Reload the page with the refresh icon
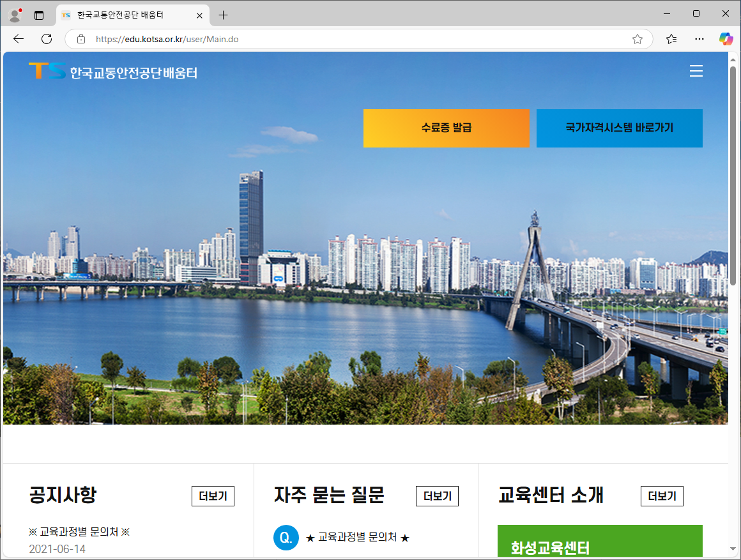This screenshot has width=741, height=560. point(46,38)
